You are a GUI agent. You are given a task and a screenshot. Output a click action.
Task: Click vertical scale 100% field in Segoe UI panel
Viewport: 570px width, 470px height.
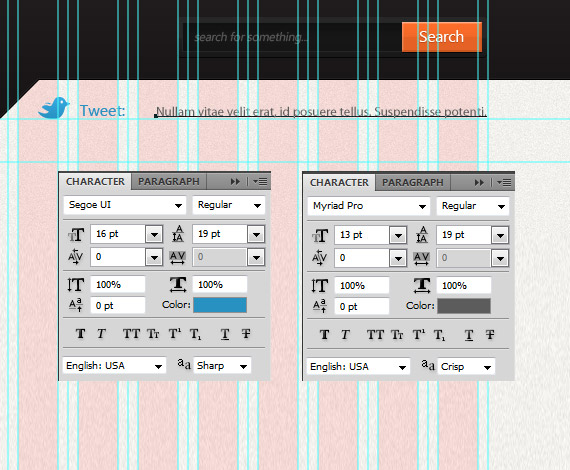(118, 285)
